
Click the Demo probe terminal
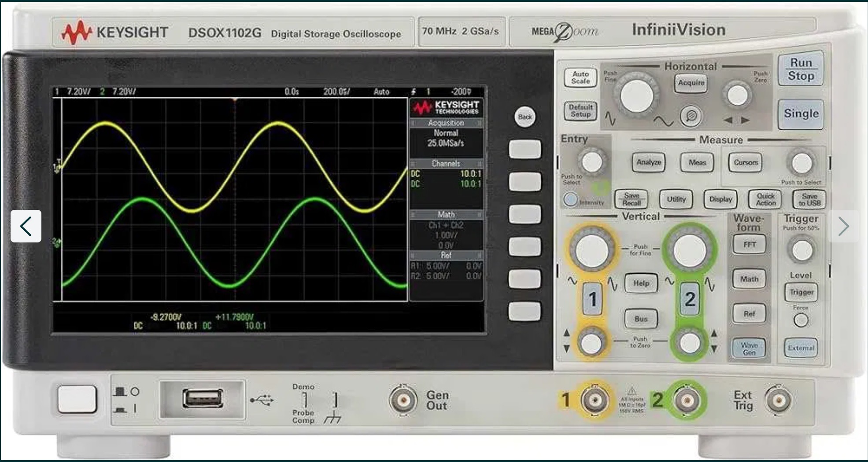click(304, 400)
